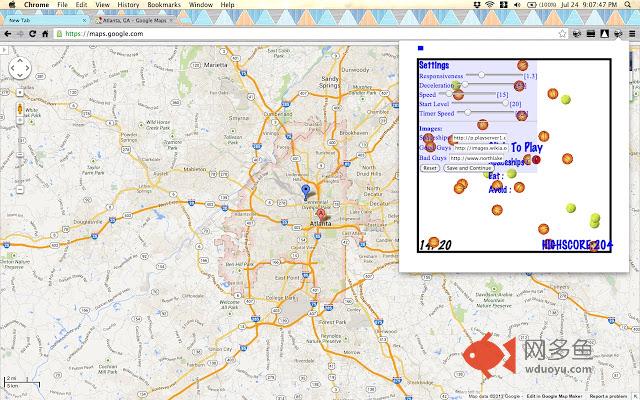Open the File menu
This screenshot has width=640, height=400.
coord(62,4)
